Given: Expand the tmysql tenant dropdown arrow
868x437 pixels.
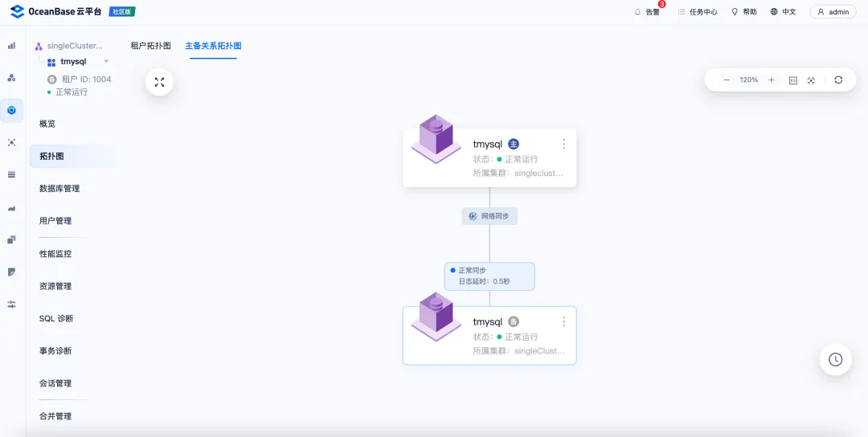Looking at the screenshot, I should [106, 61].
